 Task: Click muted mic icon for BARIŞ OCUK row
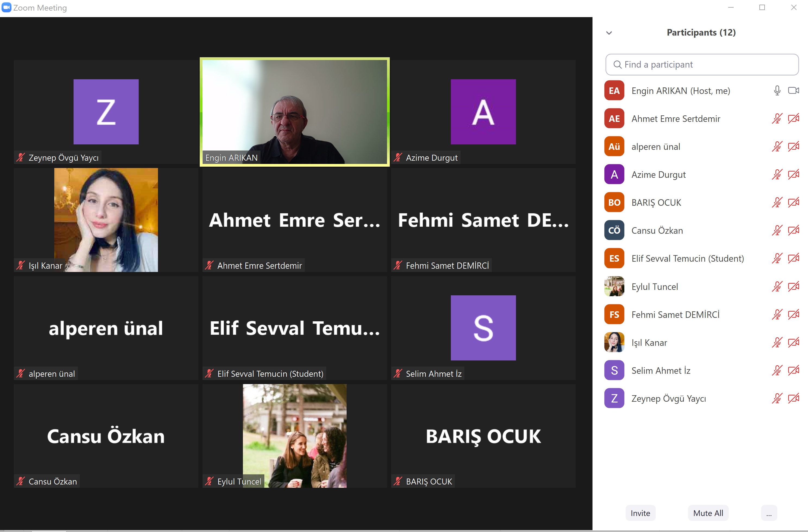coord(777,202)
